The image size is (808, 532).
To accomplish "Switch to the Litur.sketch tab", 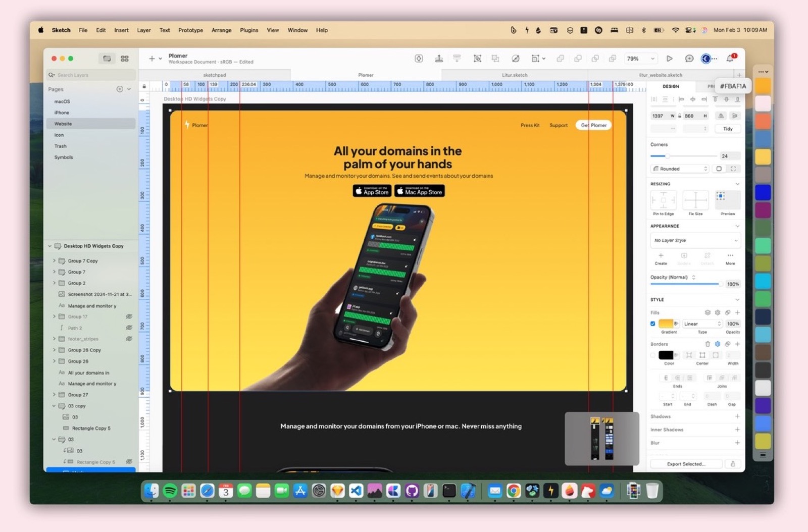I will click(x=515, y=75).
